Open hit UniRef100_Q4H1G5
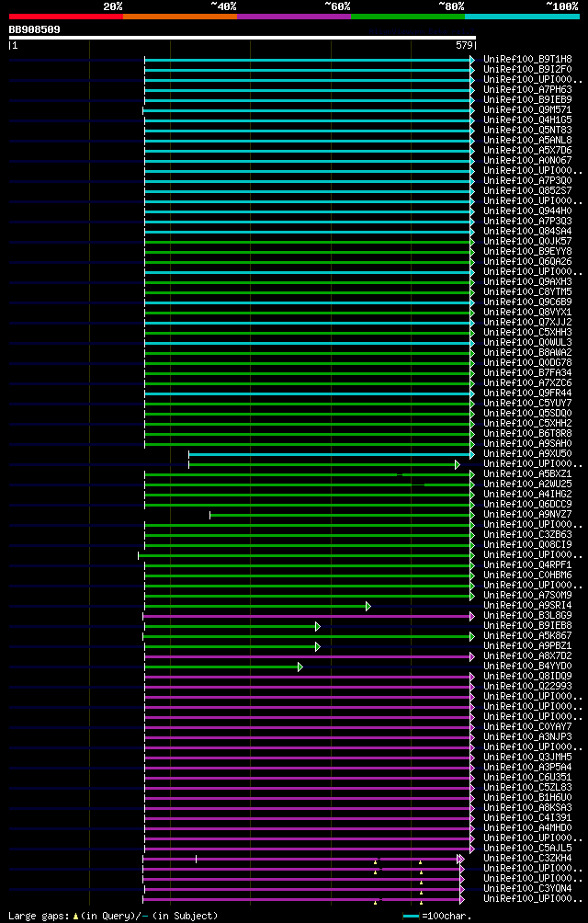 pos(527,120)
